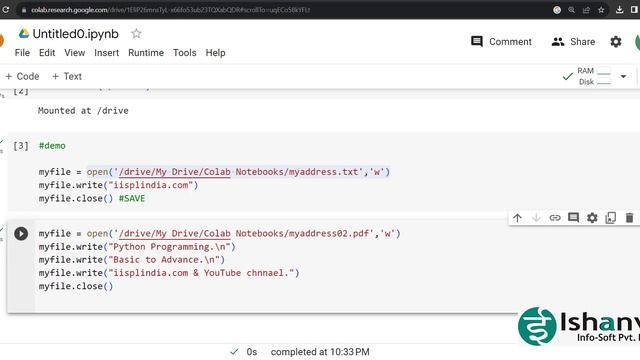640x360 pixels.
Task: Click the "Basic to Advance.\n" write line
Action: (x=132, y=260)
